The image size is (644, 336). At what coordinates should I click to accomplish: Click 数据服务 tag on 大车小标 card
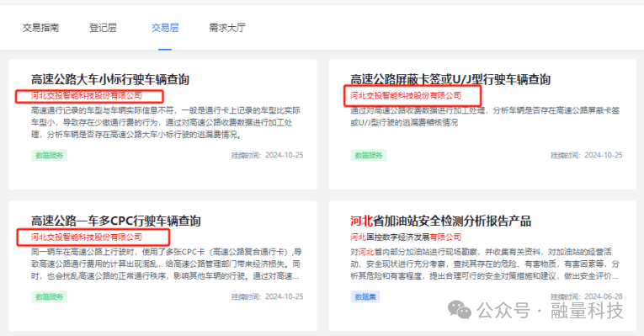click(x=50, y=155)
